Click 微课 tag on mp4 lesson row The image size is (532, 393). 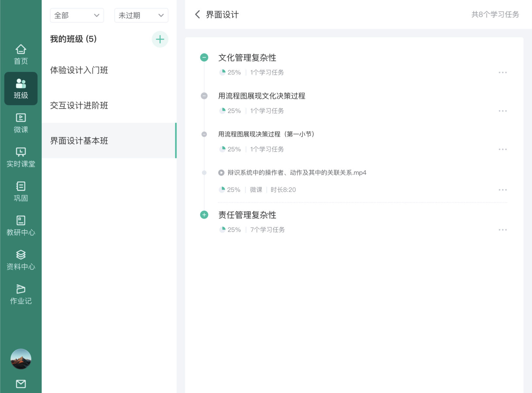256,190
